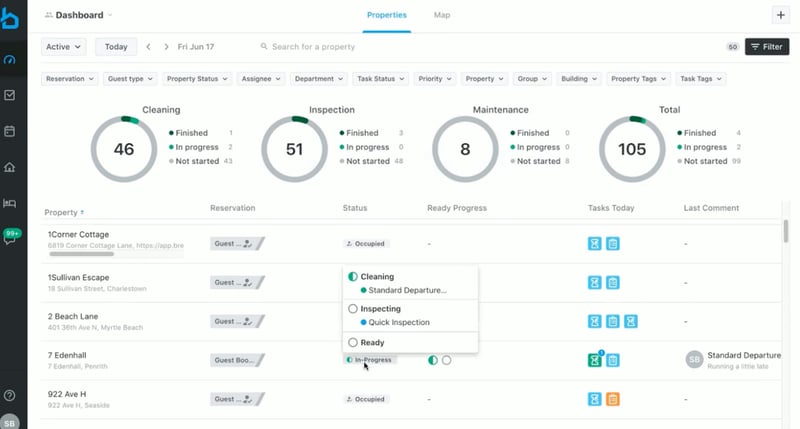Screen dimensions: 800x429
Task: Expand the Active dropdown
Action: coord(64,47)
